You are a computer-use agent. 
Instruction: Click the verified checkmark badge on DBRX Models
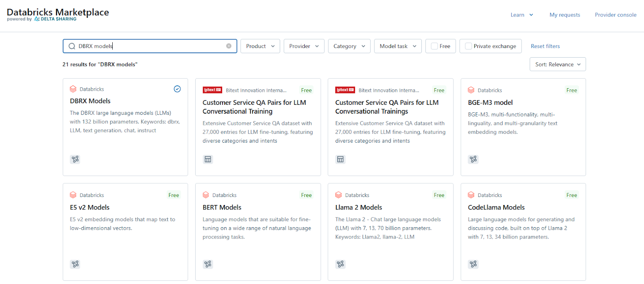point(177,89)
